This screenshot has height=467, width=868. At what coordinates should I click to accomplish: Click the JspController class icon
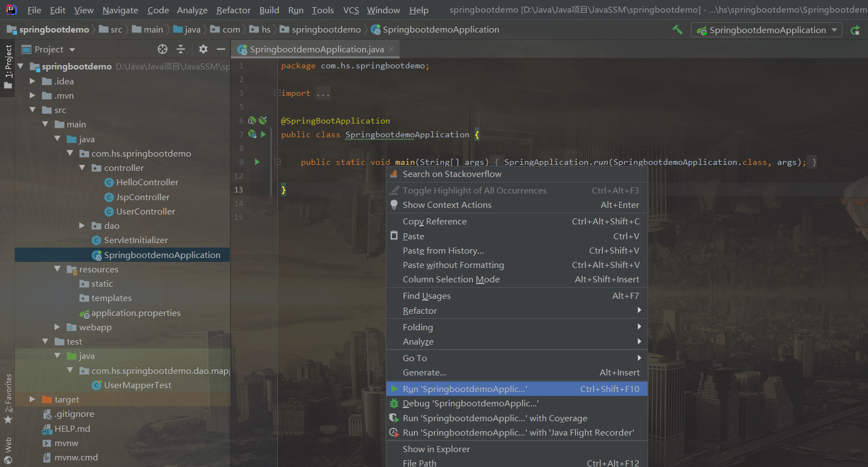(109, 197)
